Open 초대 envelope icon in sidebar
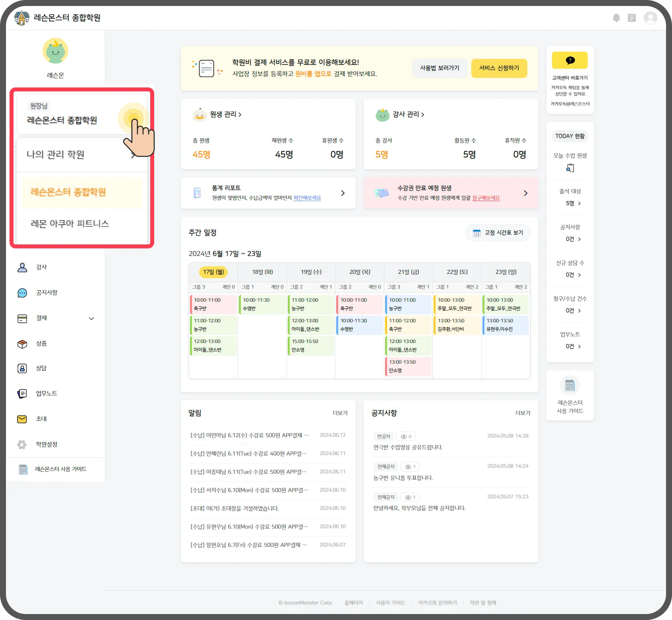This screenshot has height=620, width=672. pos(22,419)
